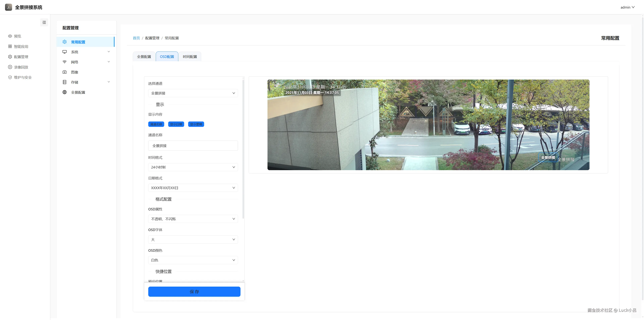Toggle the 通道名称 display tag
The image size is (644, 320).
pyautogui.click(x=156, y=124)
